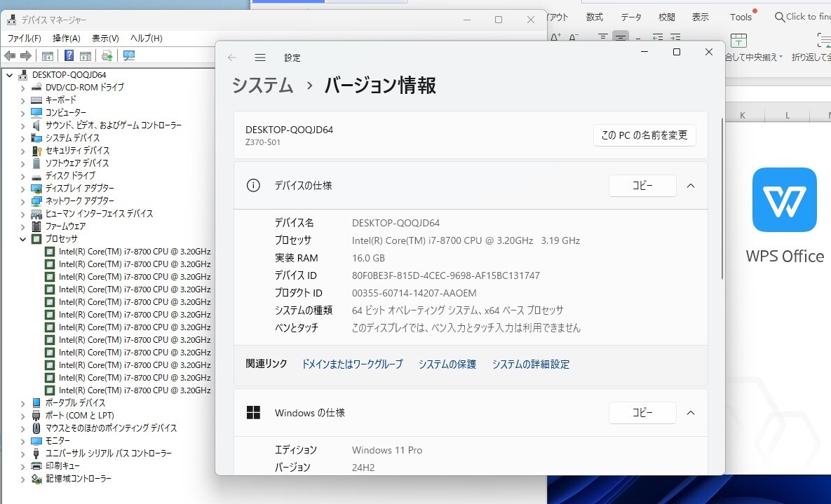Click the Windows logo in Windows の仕様
This screenshot has width=831, height=504.
pyautogui.click(x=253, y=412)
